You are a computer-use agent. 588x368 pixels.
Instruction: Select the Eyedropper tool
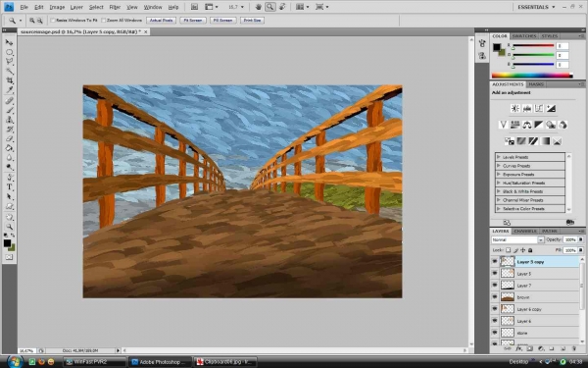tap(10, 90)
